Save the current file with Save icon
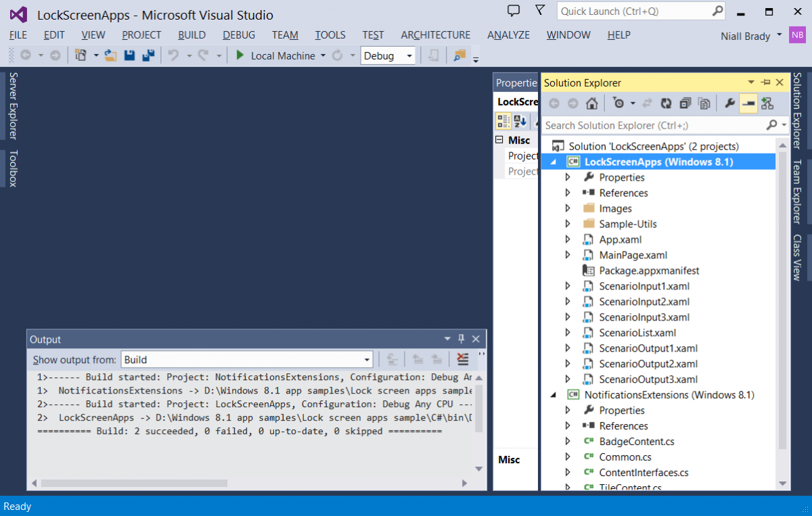 tap(130, 55)
